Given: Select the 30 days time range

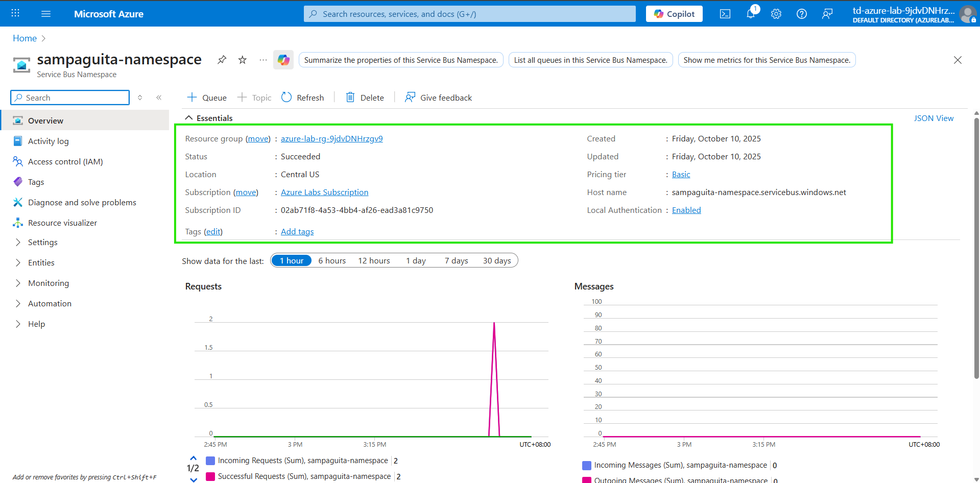Looking at the screenshot, I should click(x=496, y=260).
